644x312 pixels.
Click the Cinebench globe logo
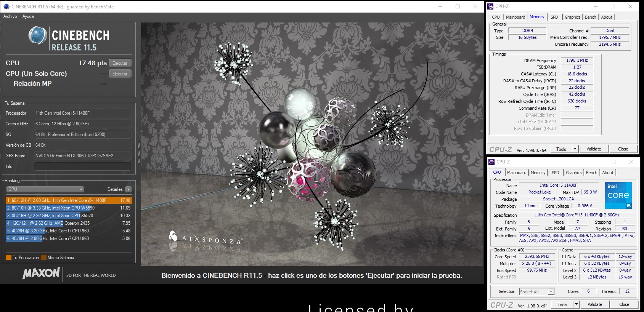tap(38, 36)
